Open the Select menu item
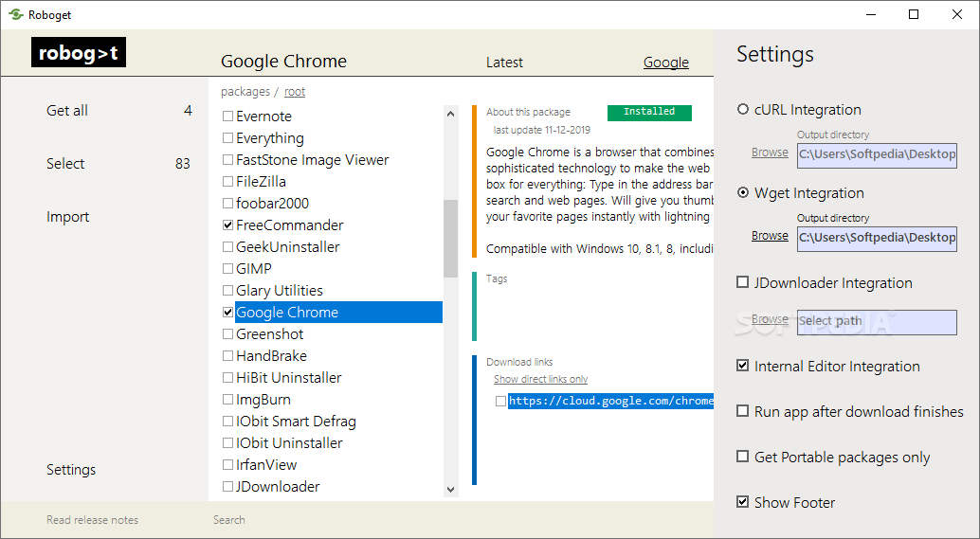 pyautogui.click(x=65, y=164)
